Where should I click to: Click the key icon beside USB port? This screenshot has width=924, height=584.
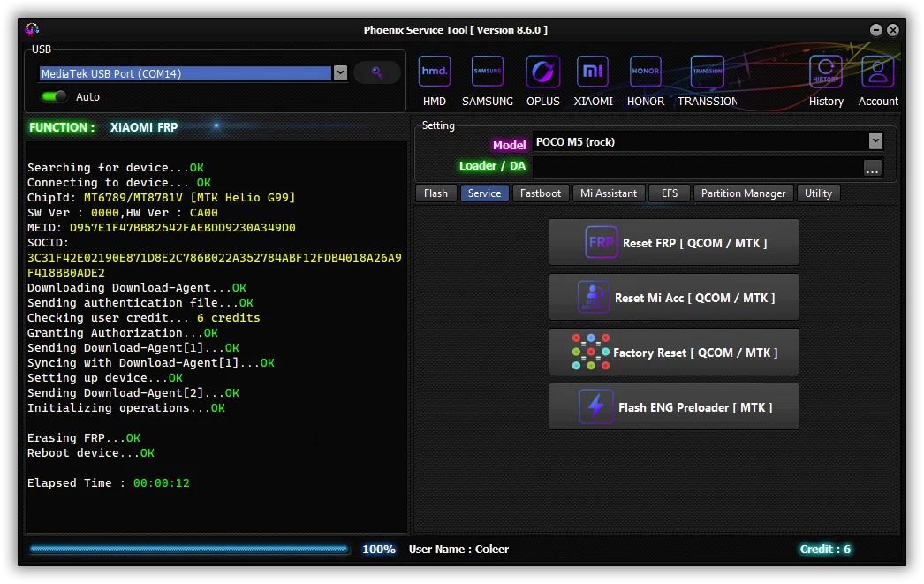[x=377, y=73]
